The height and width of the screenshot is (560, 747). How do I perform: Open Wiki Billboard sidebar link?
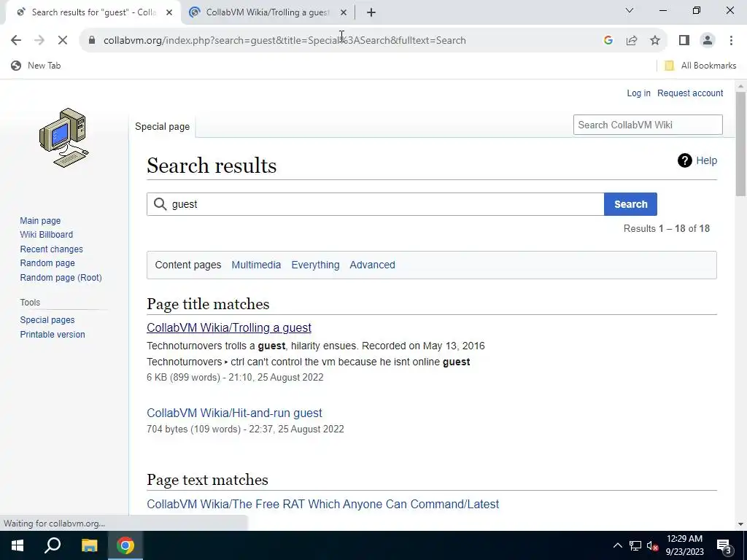coord(46,235)
